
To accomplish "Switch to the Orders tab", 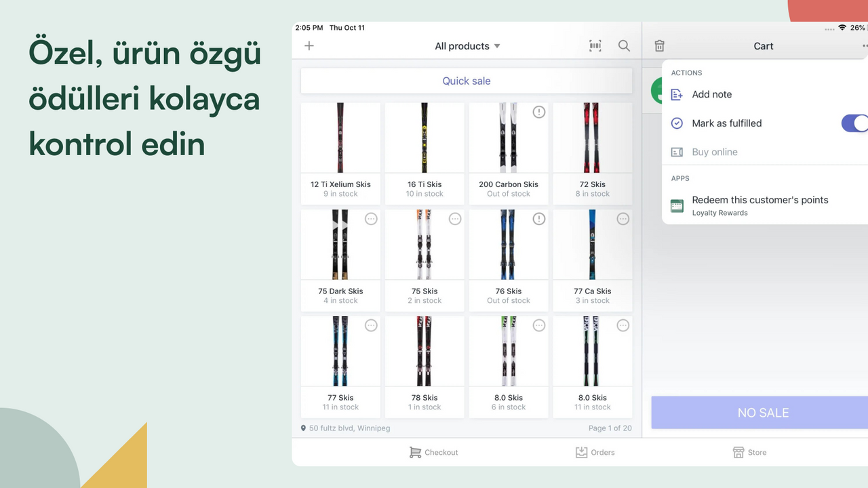I will tap(595, 452).
